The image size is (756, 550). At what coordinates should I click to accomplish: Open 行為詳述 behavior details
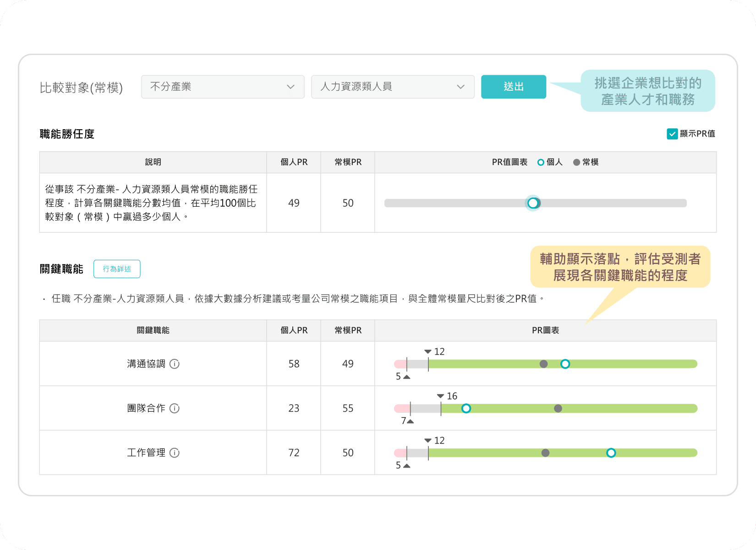point(117,269)
